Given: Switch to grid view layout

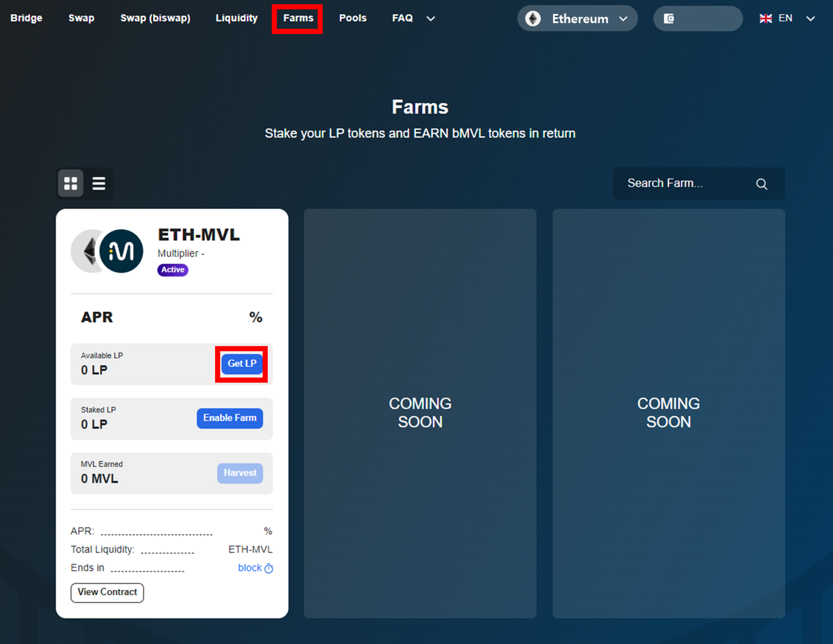Looking at the screenshot, I should (x=70, y=183).
